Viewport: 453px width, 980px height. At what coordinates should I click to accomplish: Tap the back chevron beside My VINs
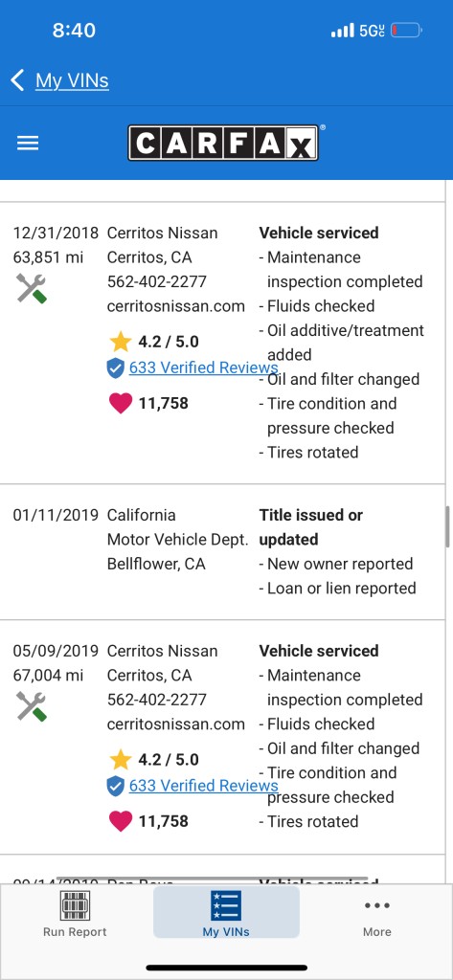pos(17,80)
